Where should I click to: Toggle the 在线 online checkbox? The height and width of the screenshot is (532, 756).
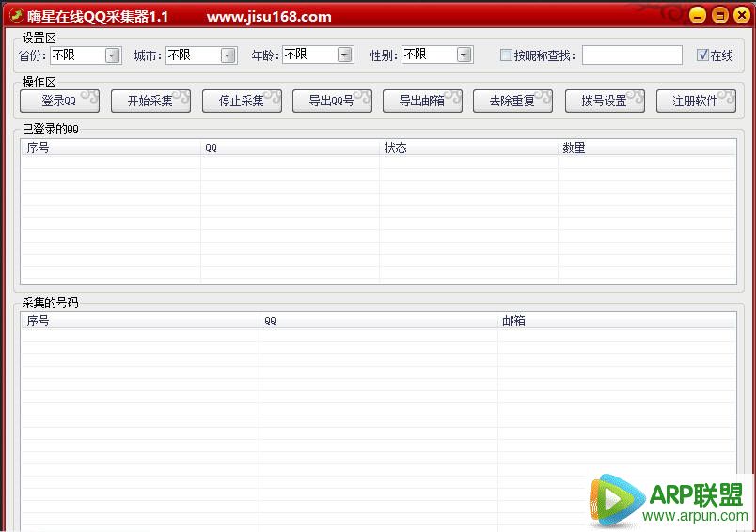click(702, 55)
